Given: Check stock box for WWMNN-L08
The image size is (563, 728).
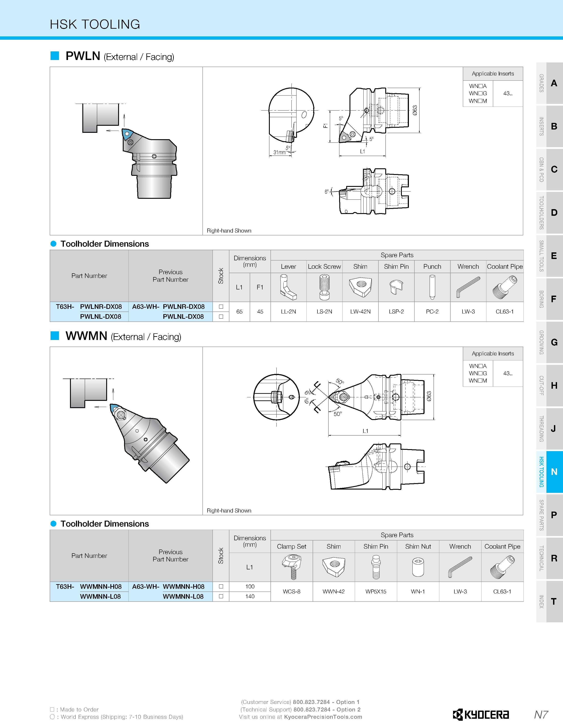Looking at the screenshot, I should click(221, 596).
